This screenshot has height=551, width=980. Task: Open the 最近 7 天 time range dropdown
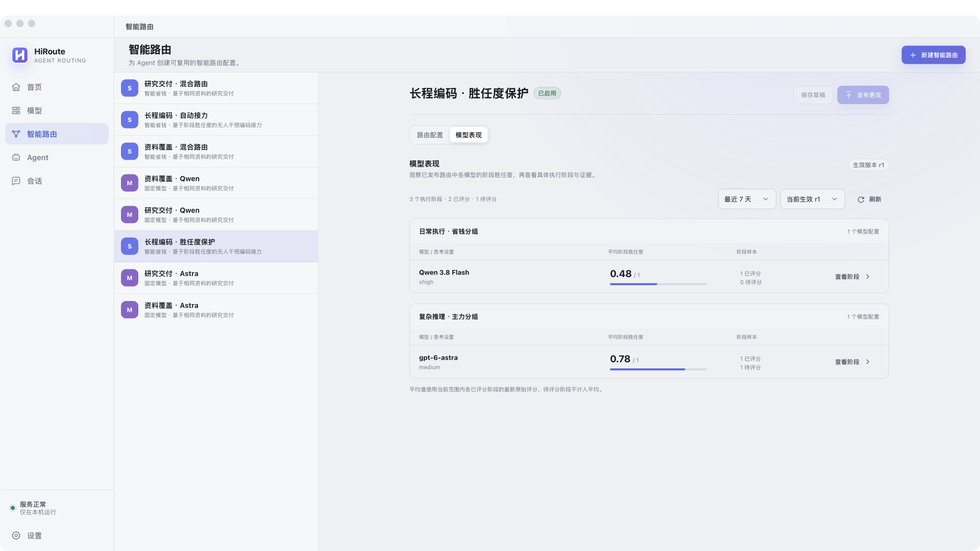747,199
